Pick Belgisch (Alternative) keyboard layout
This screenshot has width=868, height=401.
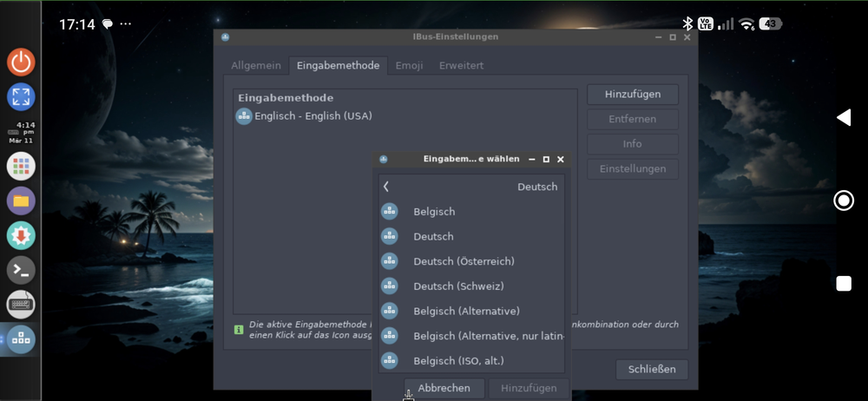click(466, 311)
